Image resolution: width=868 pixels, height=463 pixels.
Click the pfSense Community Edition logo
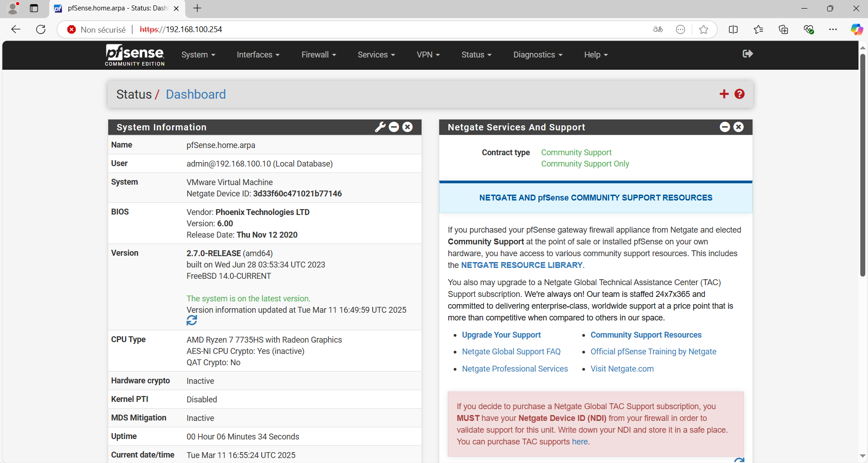pyautogui.click(x=134, y=55)
